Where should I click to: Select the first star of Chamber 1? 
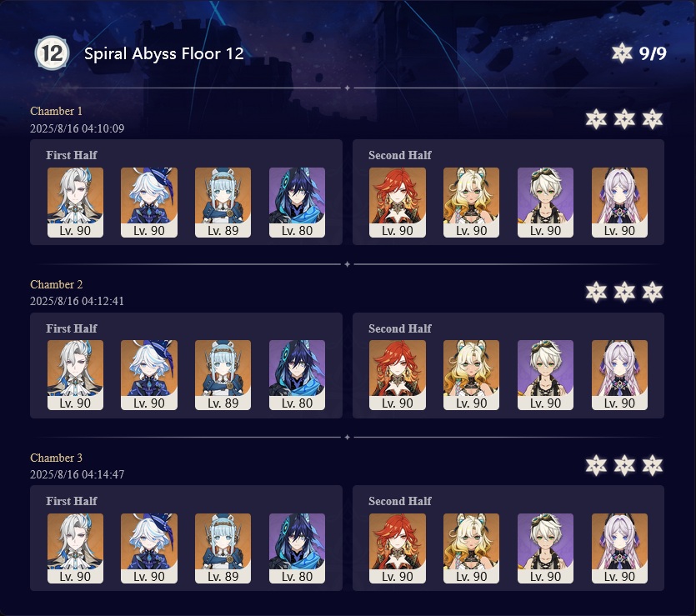[596, 119]
